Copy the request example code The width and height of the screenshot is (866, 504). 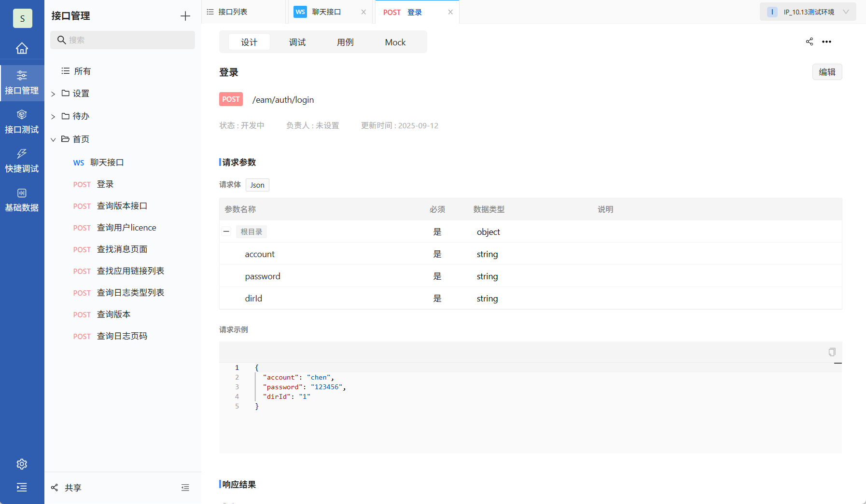[x=832, y=352]
